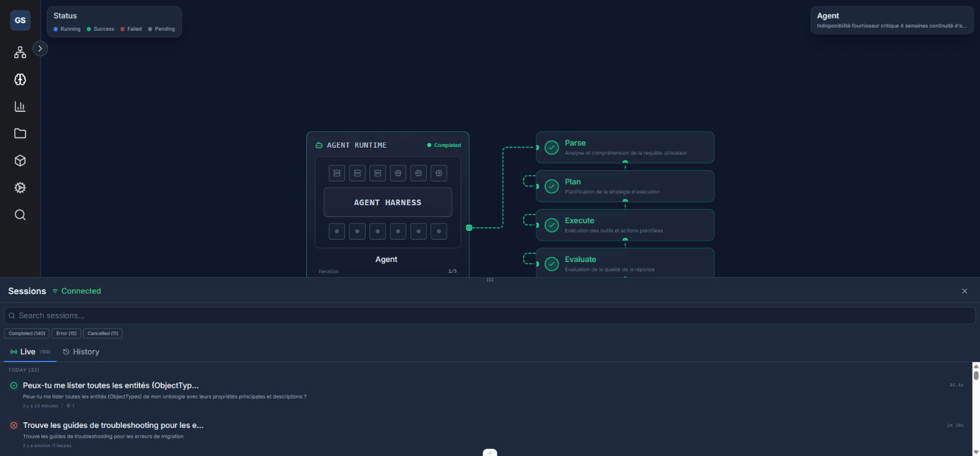Select the Live sessions tab
980x456 pixels.
[x=29, y=352]
